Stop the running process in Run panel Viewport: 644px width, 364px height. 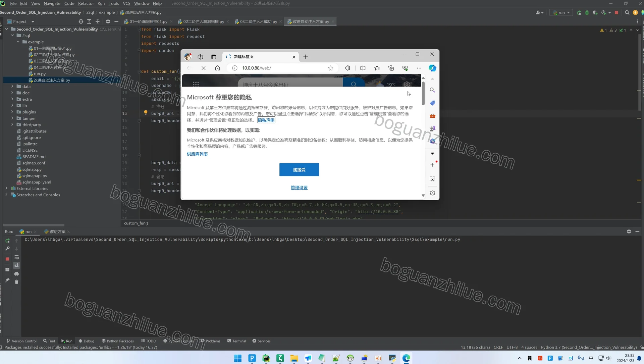(x=7, y=259)
